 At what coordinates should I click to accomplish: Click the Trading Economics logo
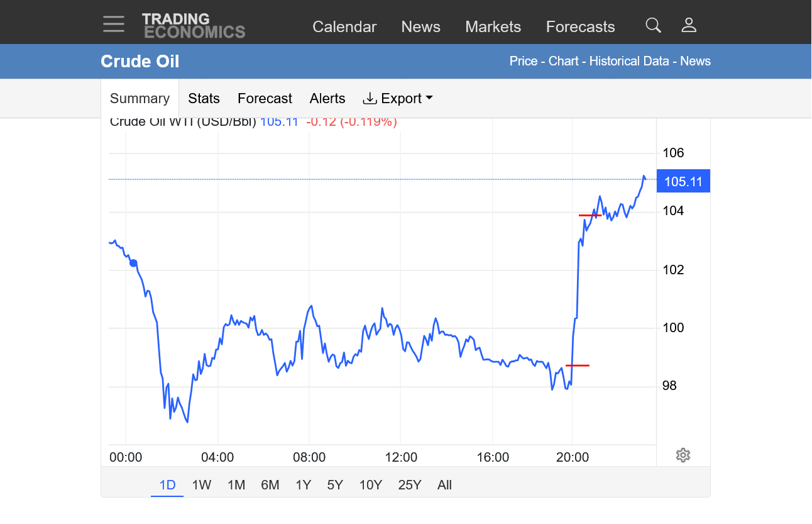pyautogui.click(x=193, y=26)
